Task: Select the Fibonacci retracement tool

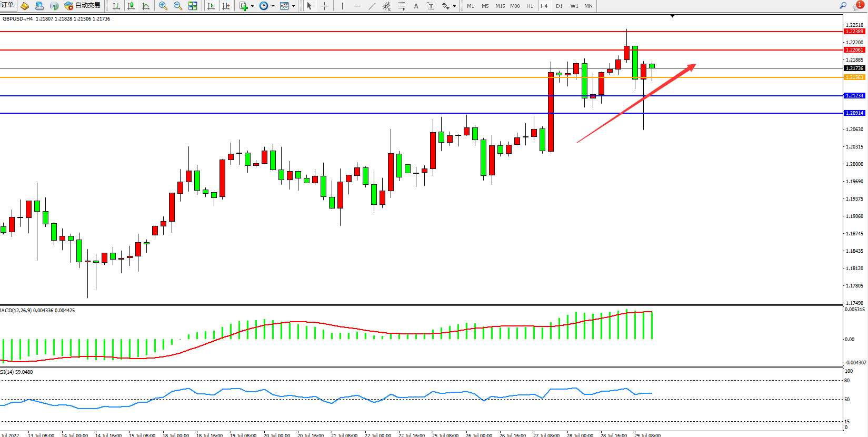Action: coord(402,6)
